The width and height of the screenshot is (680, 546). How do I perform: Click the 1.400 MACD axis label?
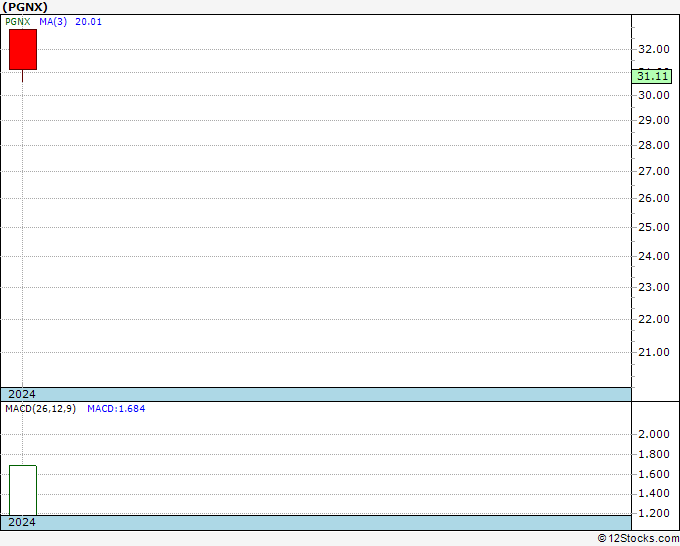654,494
